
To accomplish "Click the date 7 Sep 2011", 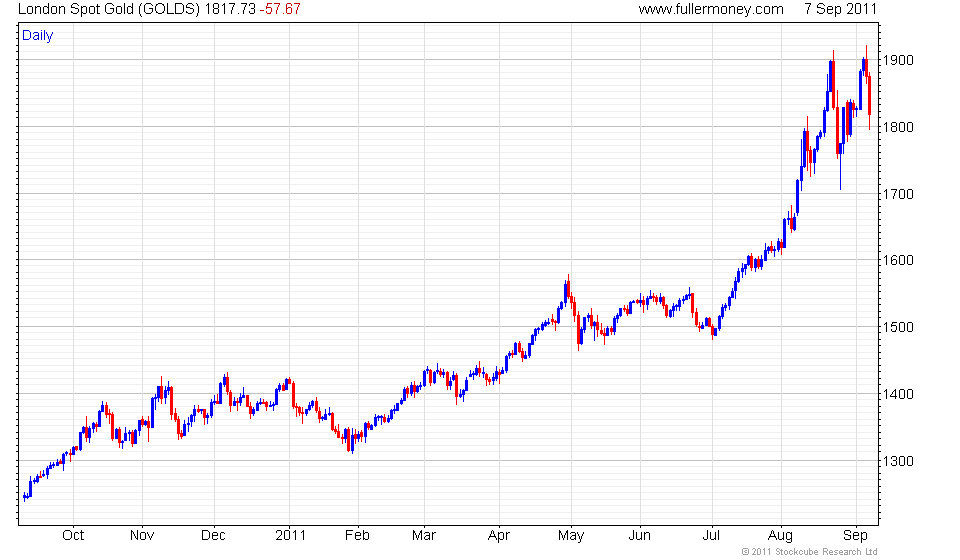I will coord(840,9).
